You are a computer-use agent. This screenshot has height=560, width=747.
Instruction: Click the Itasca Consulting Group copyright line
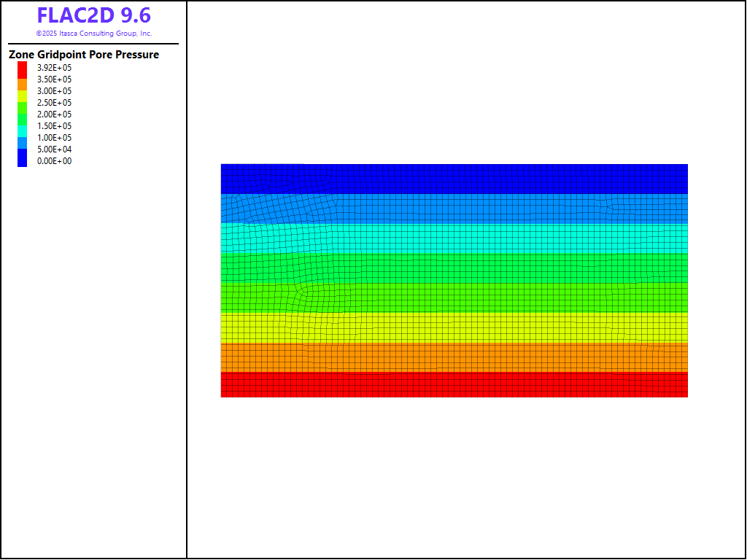[x=93, y=34]
